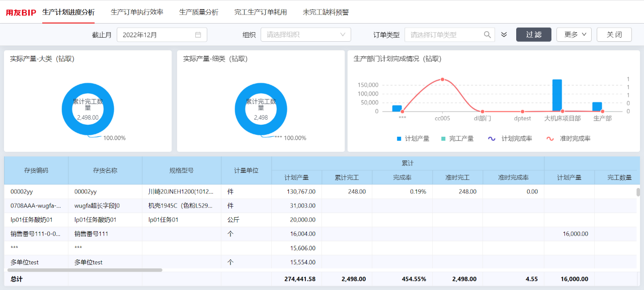
Task: Toggle 计划完成率 legend line
Action: point(510,139)
